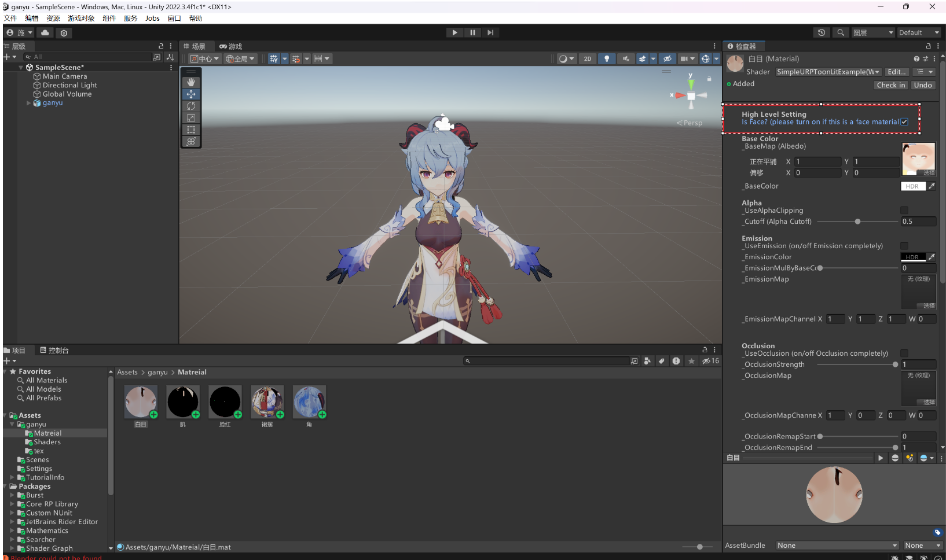
Task: Open scene camera settings
Action: point(684,58)
